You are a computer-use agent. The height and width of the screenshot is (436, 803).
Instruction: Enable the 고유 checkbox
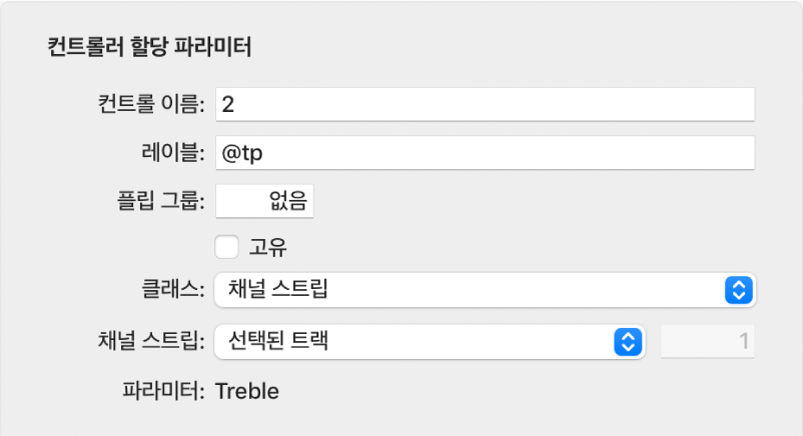226,246
